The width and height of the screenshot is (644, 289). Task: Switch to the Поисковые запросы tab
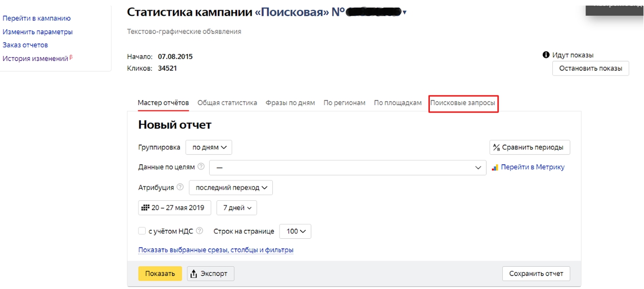tap(463, 103)
